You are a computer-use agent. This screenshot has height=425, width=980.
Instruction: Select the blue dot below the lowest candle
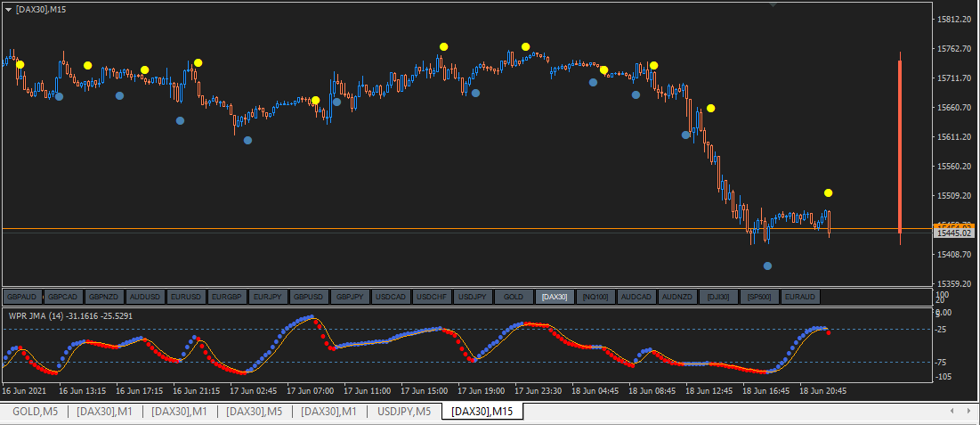[767, 266]
